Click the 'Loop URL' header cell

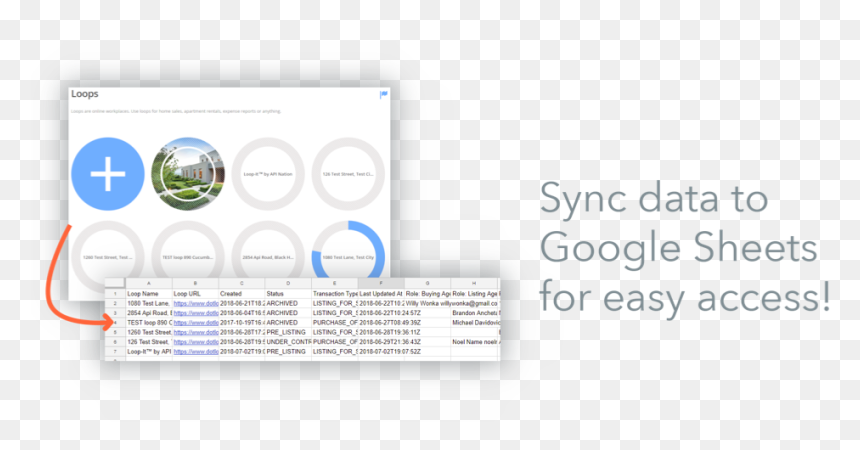click(x=195, y=294)
